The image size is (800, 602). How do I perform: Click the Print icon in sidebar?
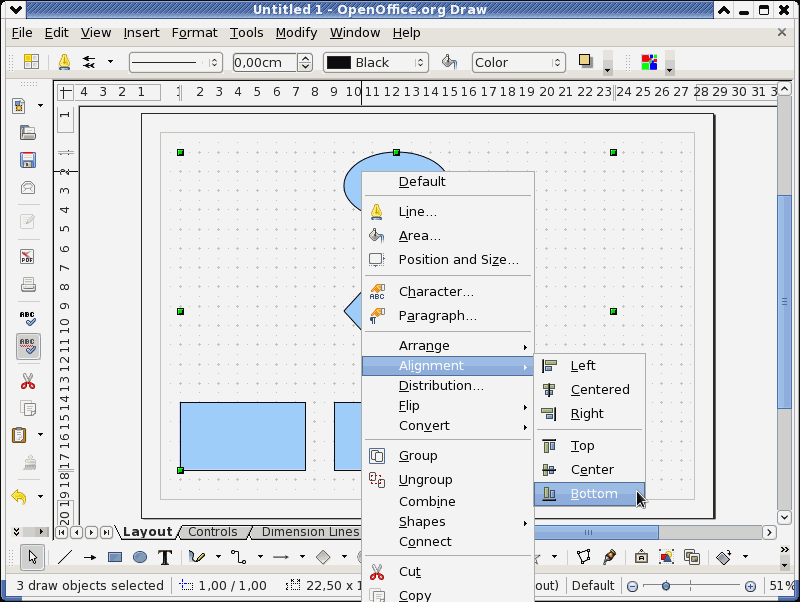[28, 284]
